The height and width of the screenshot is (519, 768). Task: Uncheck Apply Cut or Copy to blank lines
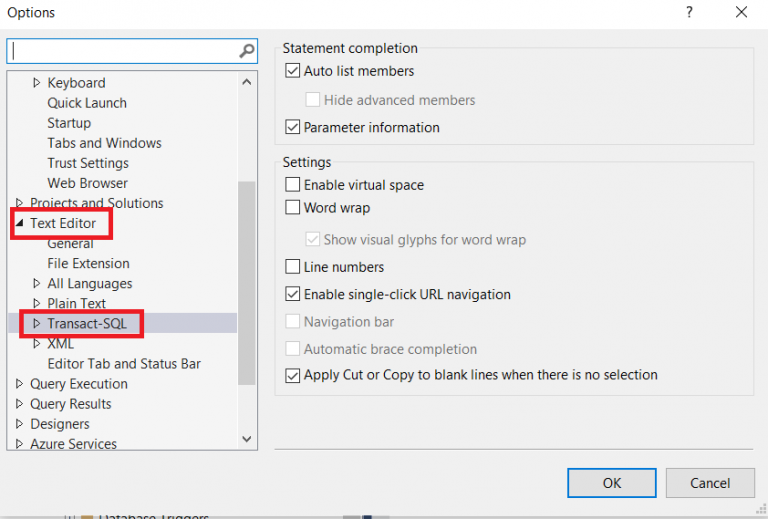(292, 376)
